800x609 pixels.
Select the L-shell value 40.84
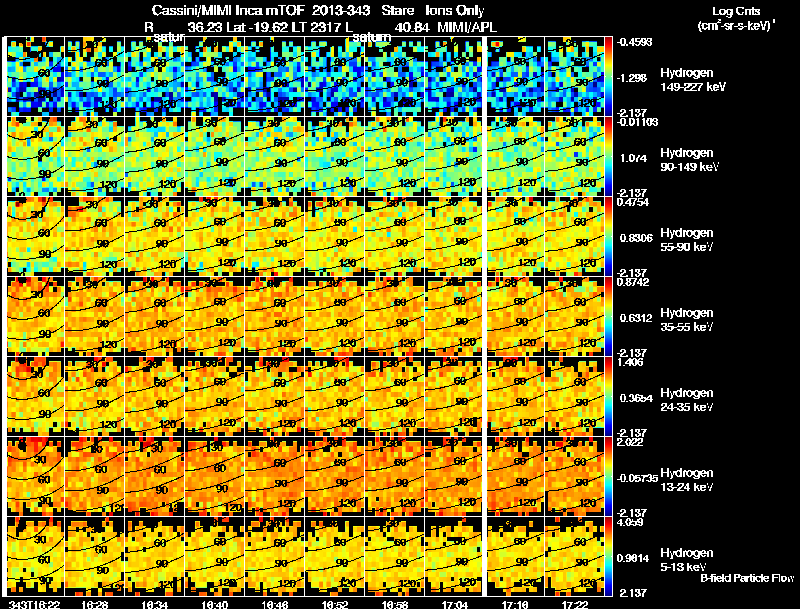tap(412, 27)
